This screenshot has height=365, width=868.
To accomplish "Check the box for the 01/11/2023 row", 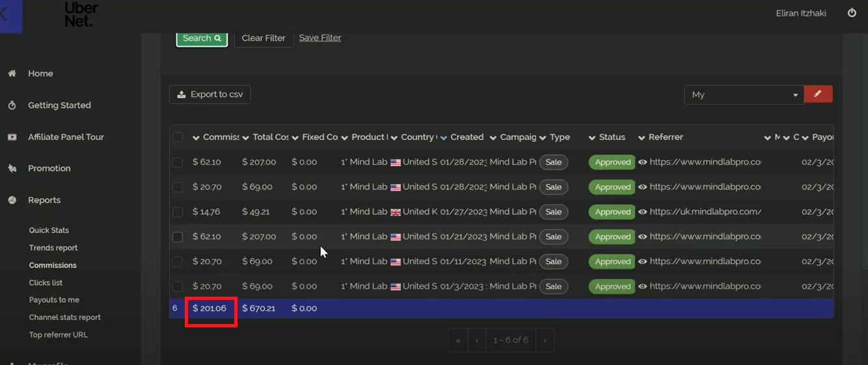I will point(178,262).
